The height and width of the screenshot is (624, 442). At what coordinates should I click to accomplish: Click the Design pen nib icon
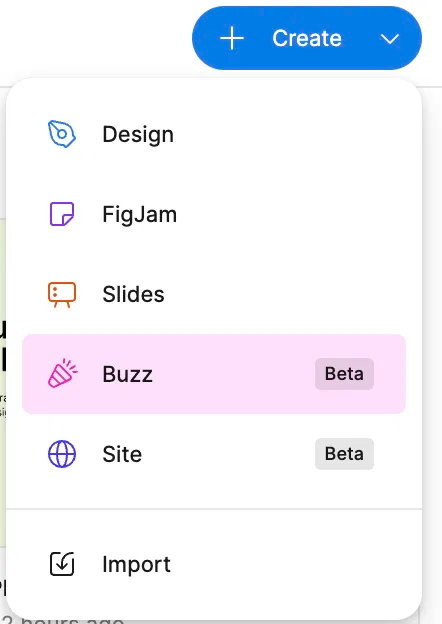coord(62,134)
